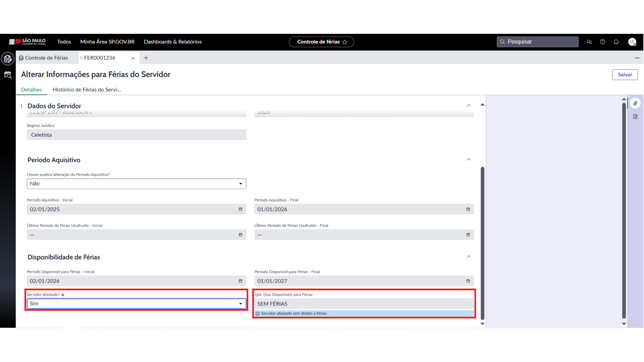Screen dimensions: 644x362
Task: Open notifications bell icon
Action: coord(616,42)
